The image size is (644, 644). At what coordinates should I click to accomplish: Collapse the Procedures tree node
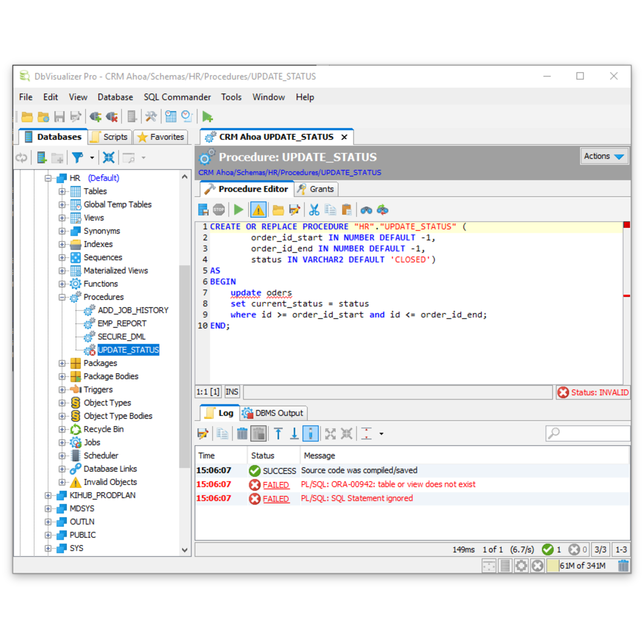click(x=62, y=297)
